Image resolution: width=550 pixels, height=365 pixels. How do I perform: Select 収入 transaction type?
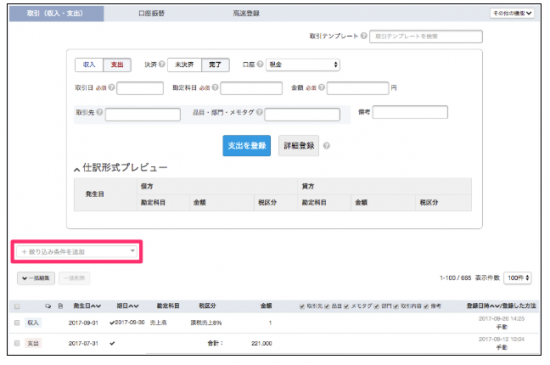tap(89, 65)
